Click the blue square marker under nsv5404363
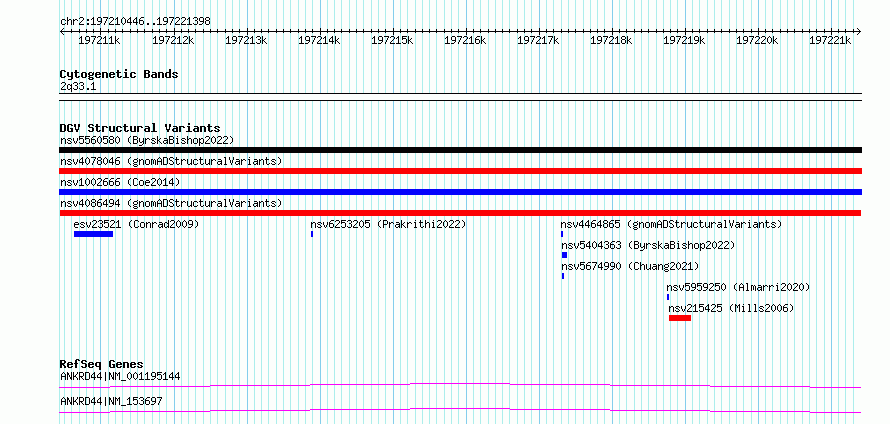Viewport: 890px width, 424px height. [x=564, y=255]
